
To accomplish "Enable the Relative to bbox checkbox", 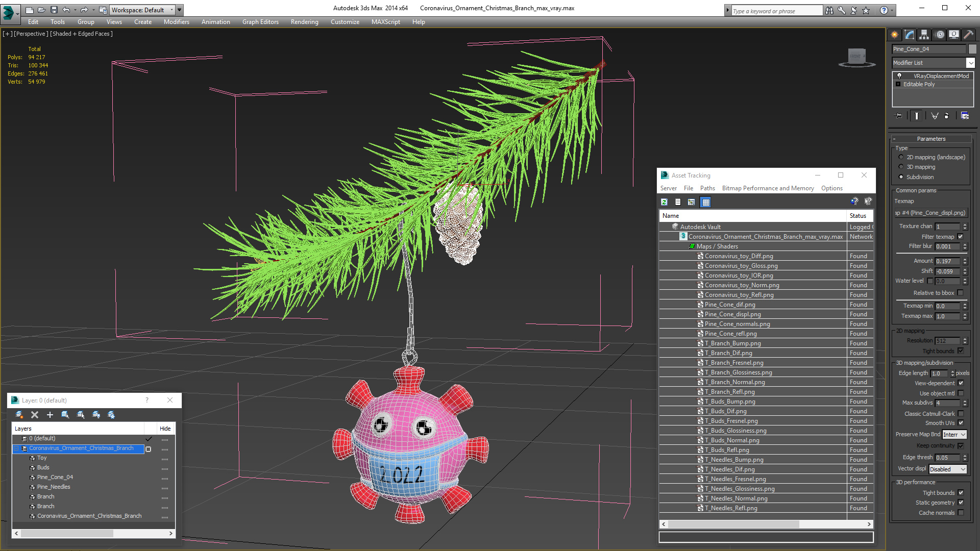I will coord(961,293).
